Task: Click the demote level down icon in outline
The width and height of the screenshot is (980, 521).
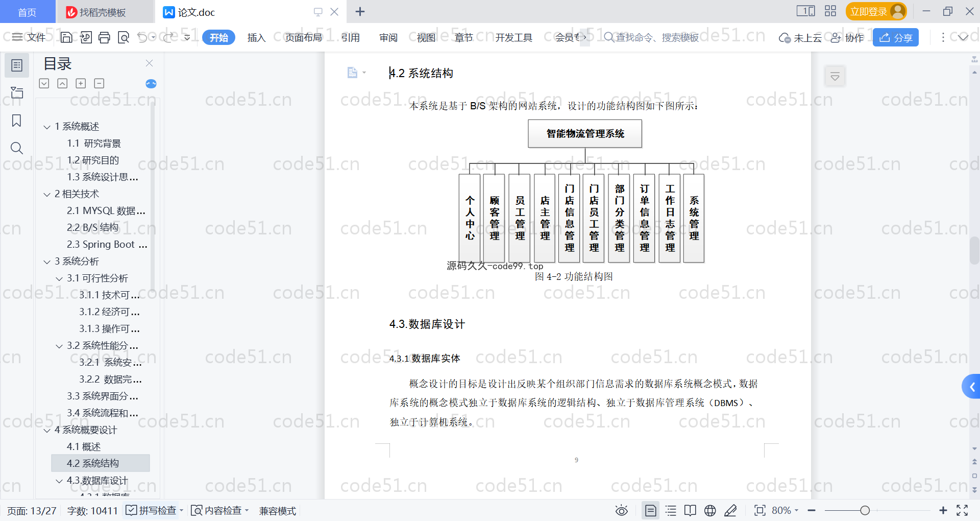Action: coord(44,83)
